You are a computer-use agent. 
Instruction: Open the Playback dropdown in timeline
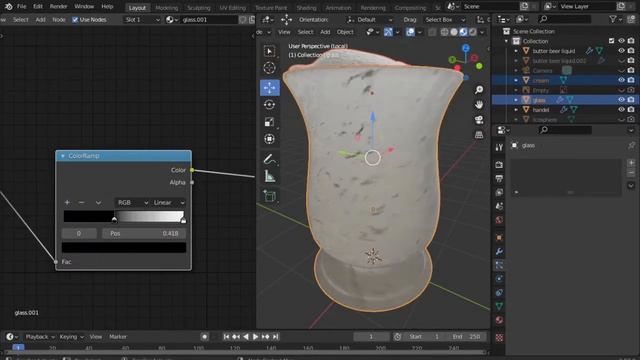coord(40,337)
